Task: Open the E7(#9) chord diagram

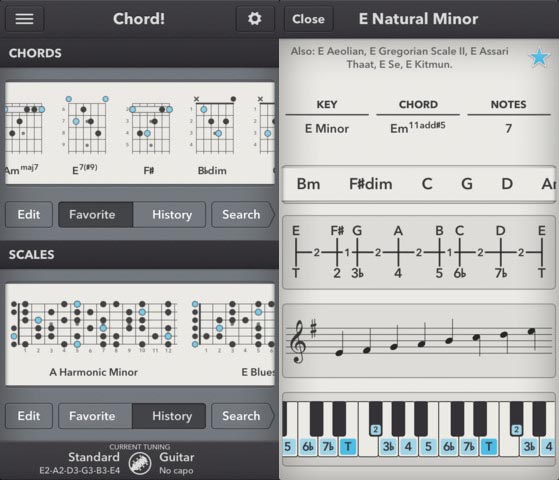Action: click(86, 136)
